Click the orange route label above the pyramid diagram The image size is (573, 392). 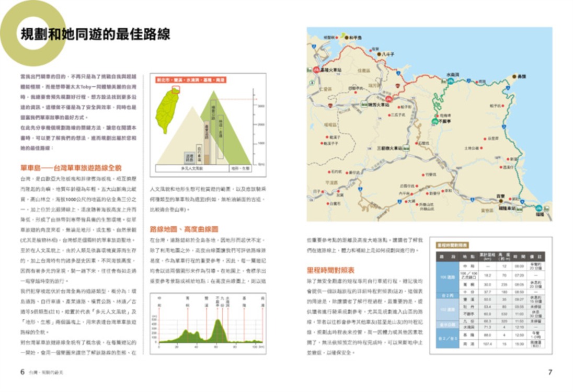point(191,80)
